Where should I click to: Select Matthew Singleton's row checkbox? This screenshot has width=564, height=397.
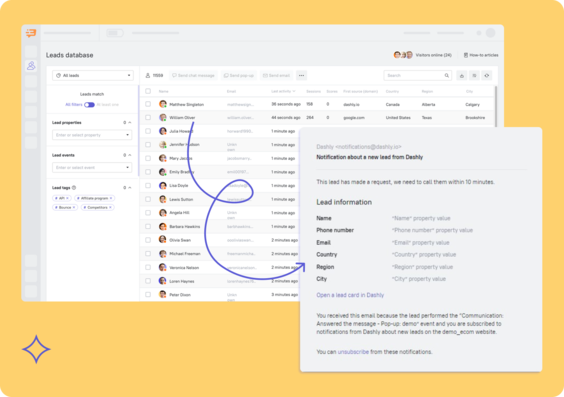point(148,104)
